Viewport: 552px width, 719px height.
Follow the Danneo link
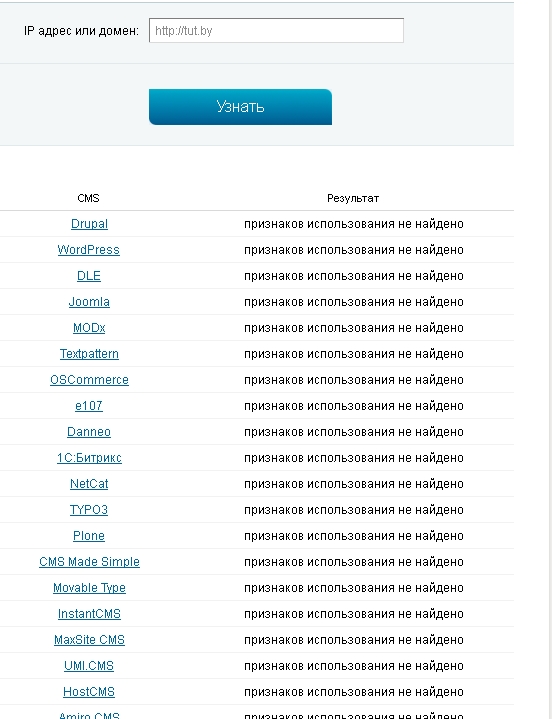pos(88,431)
